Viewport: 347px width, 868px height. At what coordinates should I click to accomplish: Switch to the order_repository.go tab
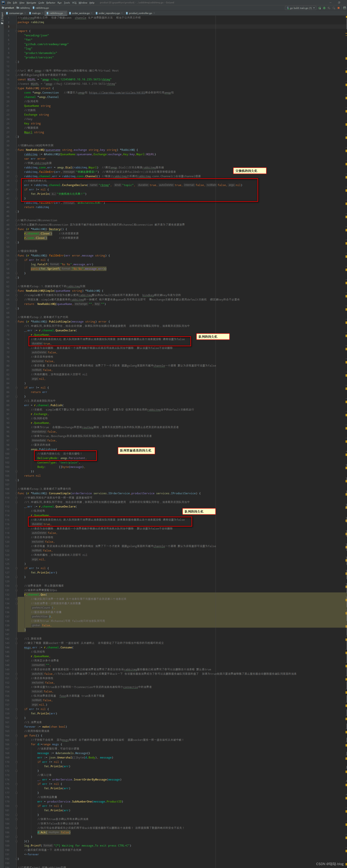point(109,13)
